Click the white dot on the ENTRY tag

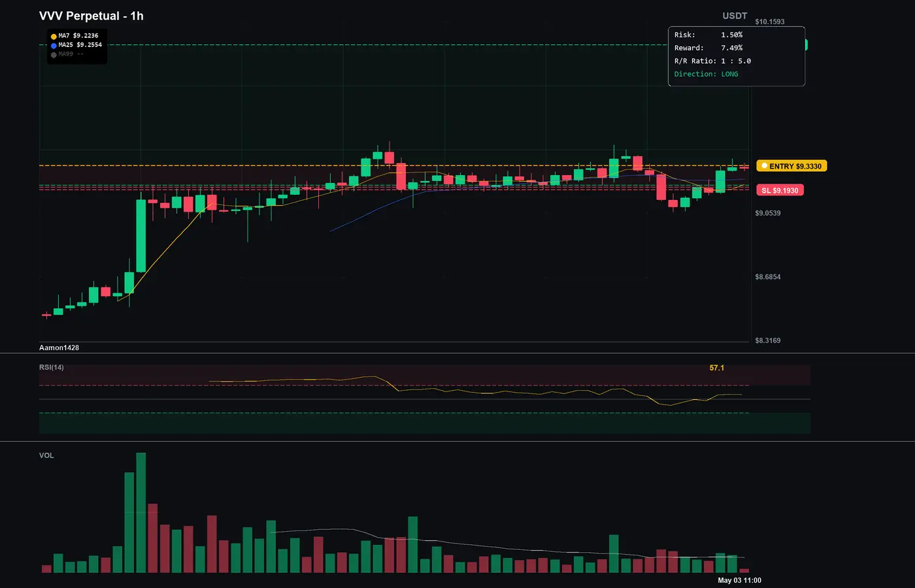[764, 166]
